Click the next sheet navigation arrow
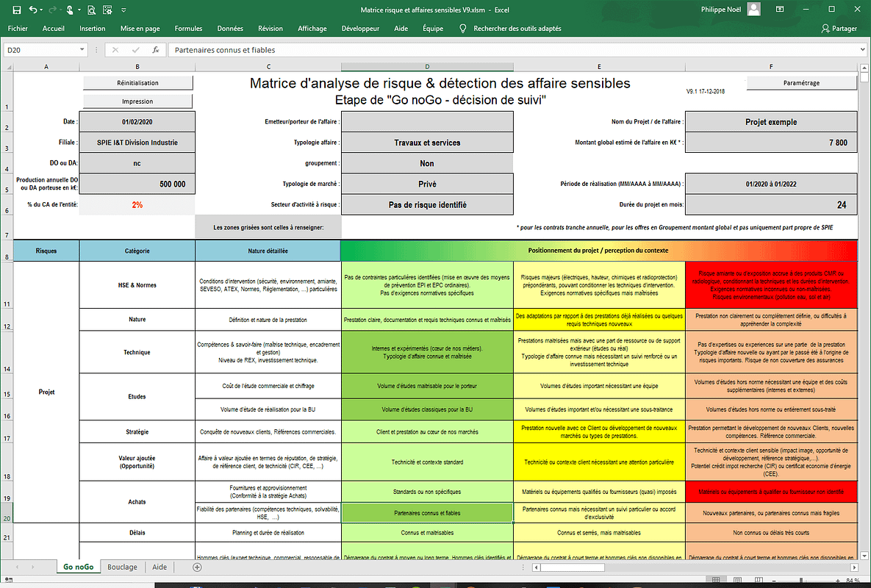 tap(33, 567)
